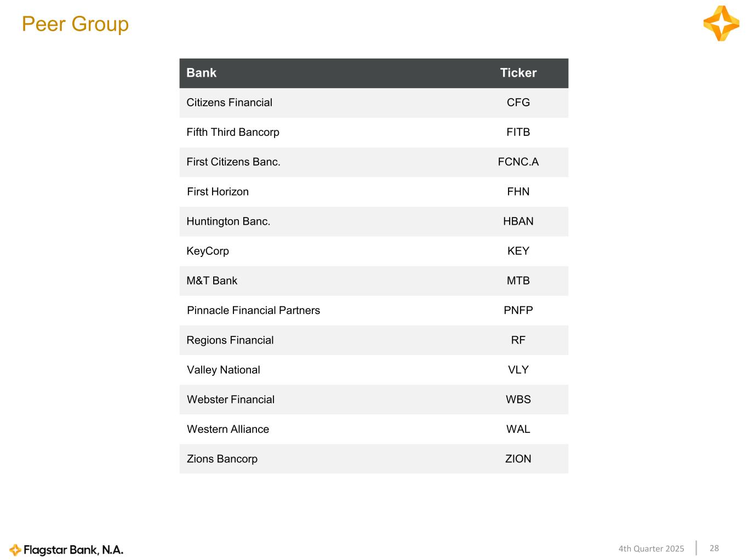This screenshot has height=560, width=748.
Task: Select First Citizens Banc. in the table
Action: click(233, 162)
